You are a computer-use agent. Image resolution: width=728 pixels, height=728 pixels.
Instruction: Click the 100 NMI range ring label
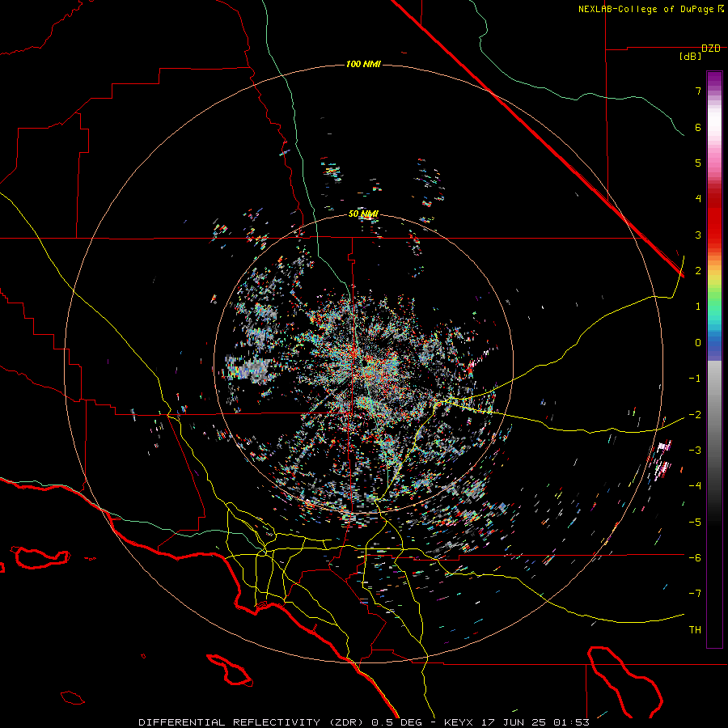tap(363, 64)
